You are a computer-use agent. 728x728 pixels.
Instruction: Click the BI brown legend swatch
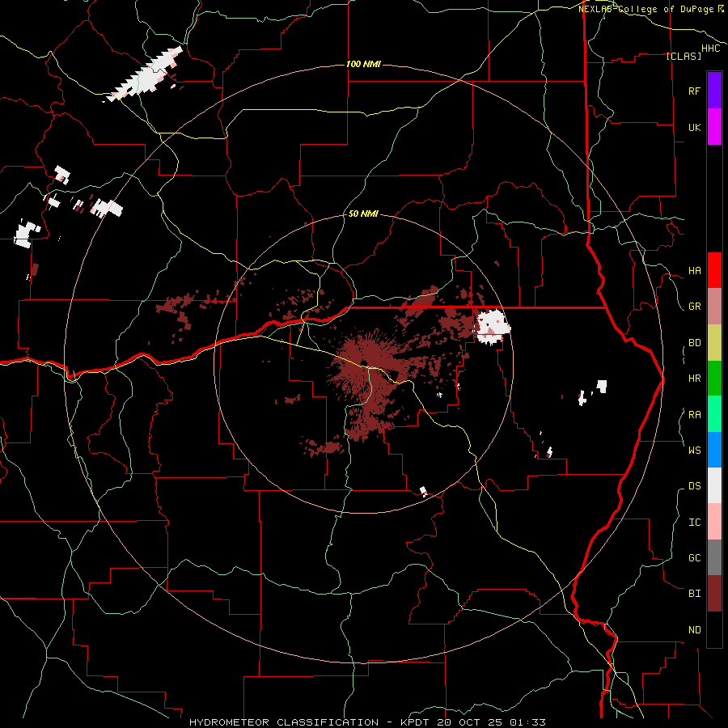point(714,594)
